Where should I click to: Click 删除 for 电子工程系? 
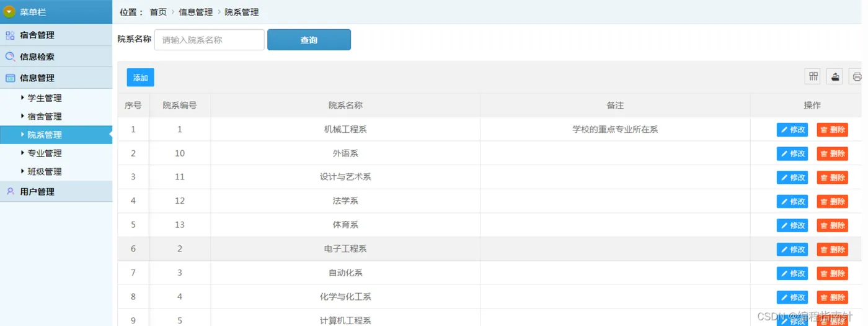(x=832, y=250)
